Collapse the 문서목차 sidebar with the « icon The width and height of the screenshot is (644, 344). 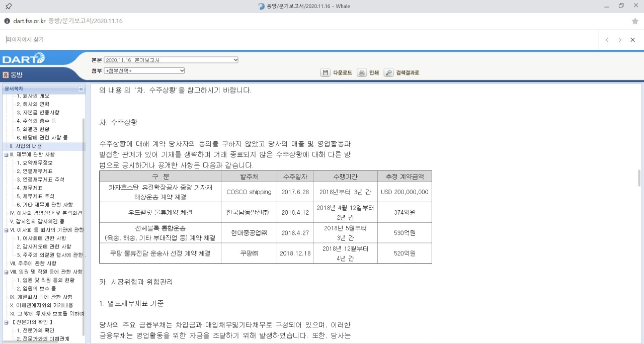pyautogui.click(x=80, y=89)
